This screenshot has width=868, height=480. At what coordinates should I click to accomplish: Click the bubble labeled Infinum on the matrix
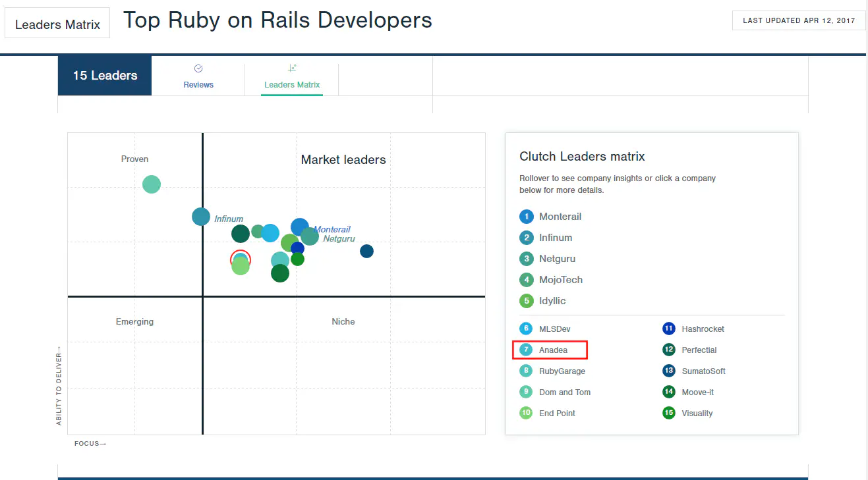pos(200,216)
